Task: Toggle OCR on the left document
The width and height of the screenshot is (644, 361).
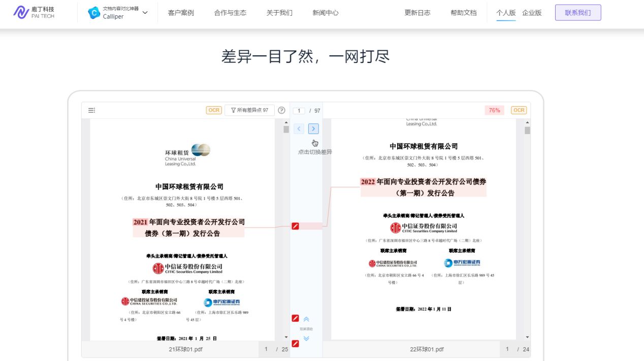Action: (x=214, y=110)
